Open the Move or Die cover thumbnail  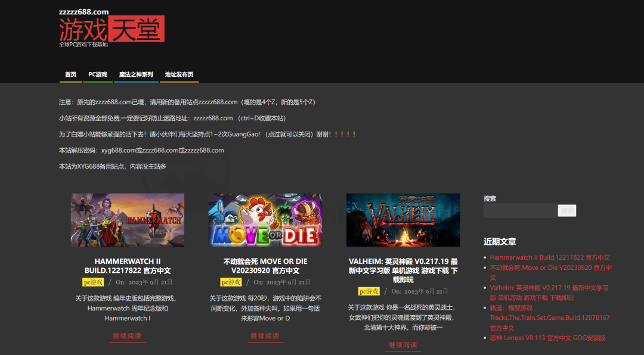click(x=265, y=220)
